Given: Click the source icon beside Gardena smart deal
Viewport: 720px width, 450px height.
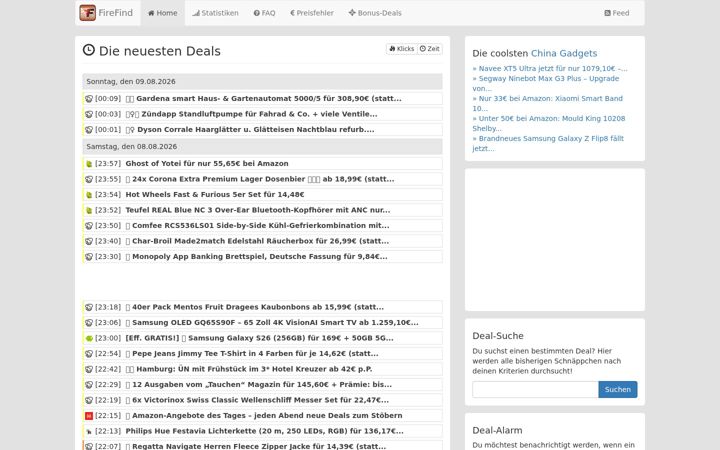Looking at the screenshot, I should tap(89, 99).
